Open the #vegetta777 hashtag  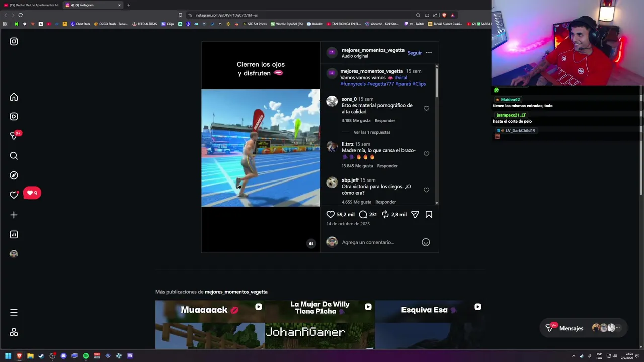coord(380,84)
